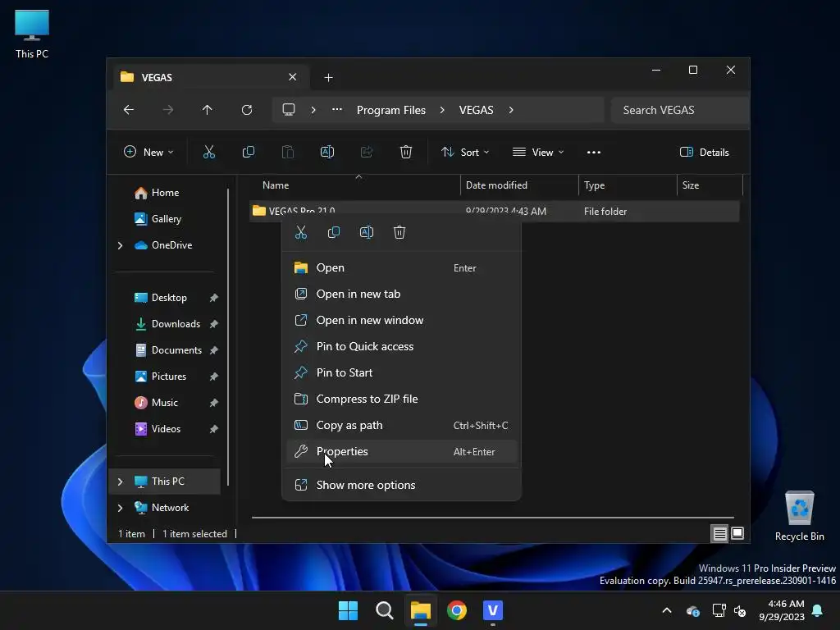840x630 pixels.
Task: Sort by the Type column header
Action: coord(628,185)
